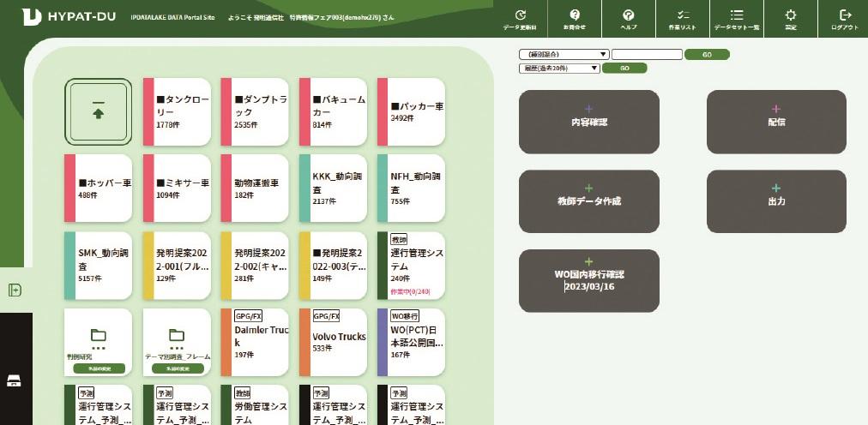Click GO beside the history dropdown
Viewport: 868px width, 425px height.
[x=624, y=68]
